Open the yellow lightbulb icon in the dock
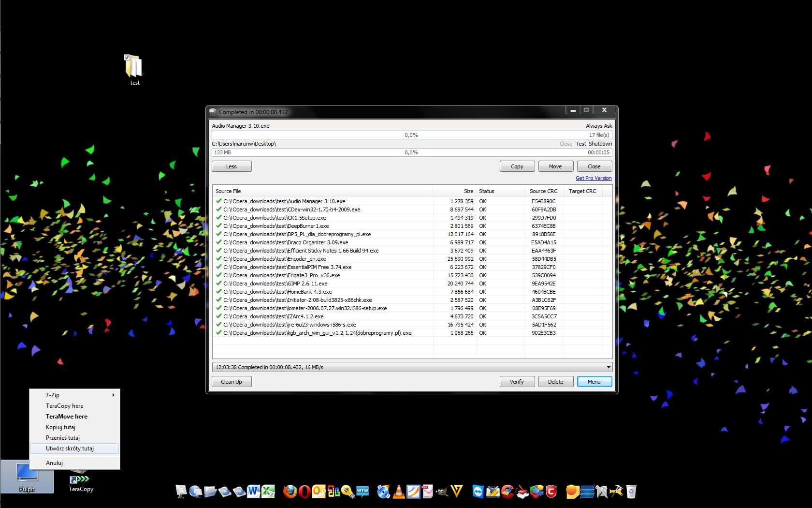Screen dimensions: 812x508 click(348, 492)
